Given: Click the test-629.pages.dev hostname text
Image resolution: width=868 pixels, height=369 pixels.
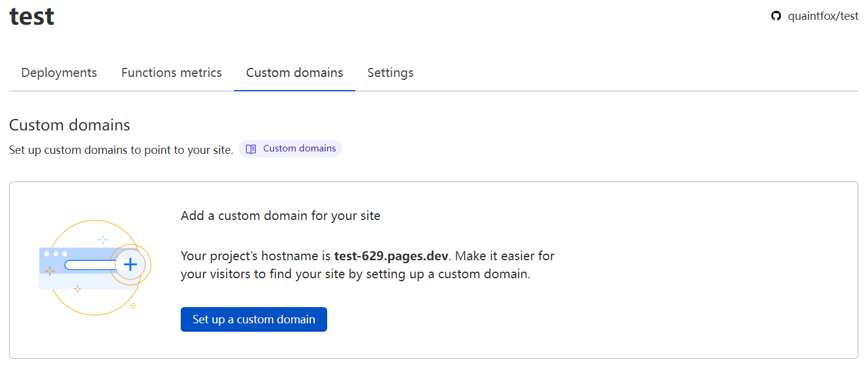Looking at the screenshot, I should tap(391, 256).
